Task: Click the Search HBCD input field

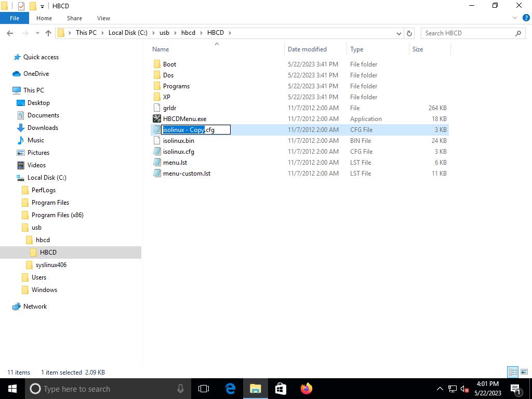Action: (468, 33)
